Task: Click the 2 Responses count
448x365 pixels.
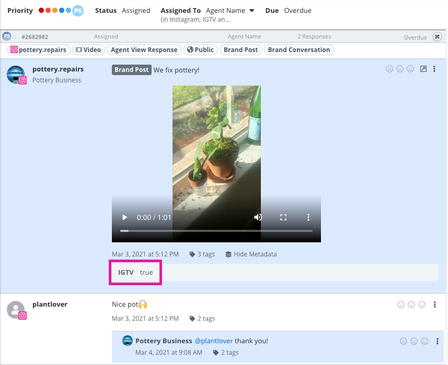Action: coord(314,36)
